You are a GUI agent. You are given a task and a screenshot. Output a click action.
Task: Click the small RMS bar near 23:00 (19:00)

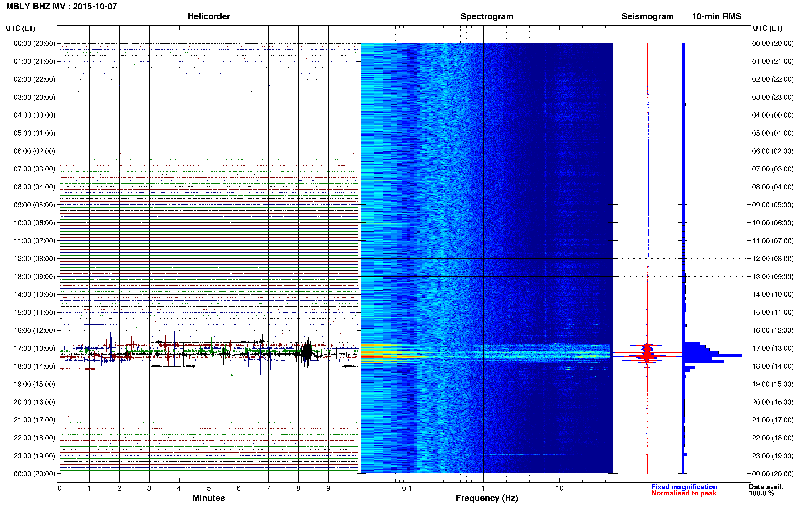pos(685,454)
